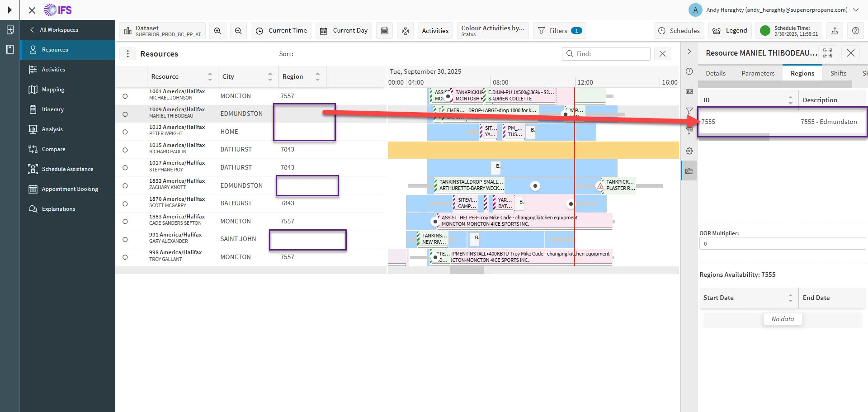The height and width of the screenshot is (412, 868).
Task: Collapse the right side panel chevron
Action: click(x=689, y=52)
